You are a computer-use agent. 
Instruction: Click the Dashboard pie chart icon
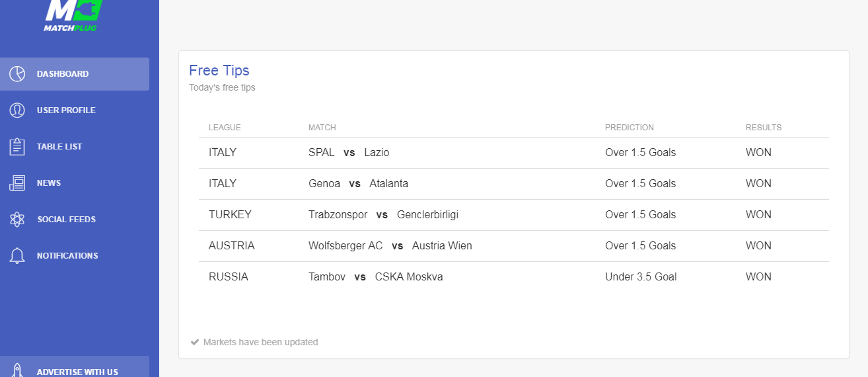coord(17,74)
